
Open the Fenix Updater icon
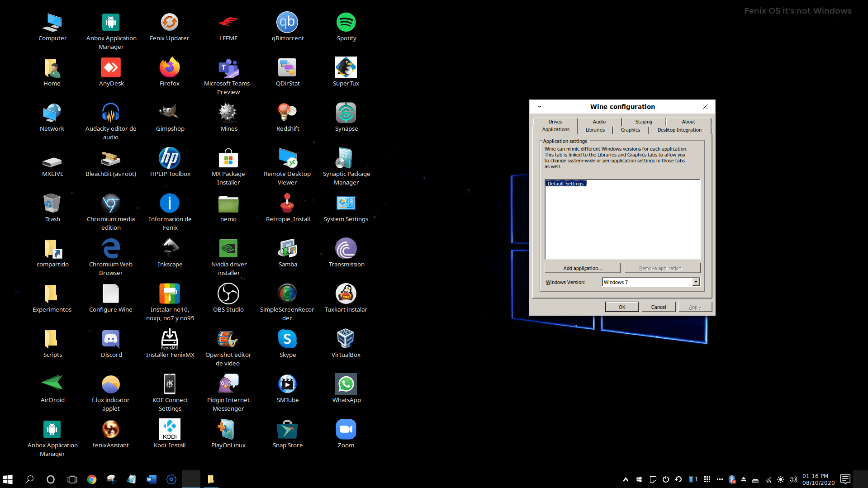coord(170,22)
